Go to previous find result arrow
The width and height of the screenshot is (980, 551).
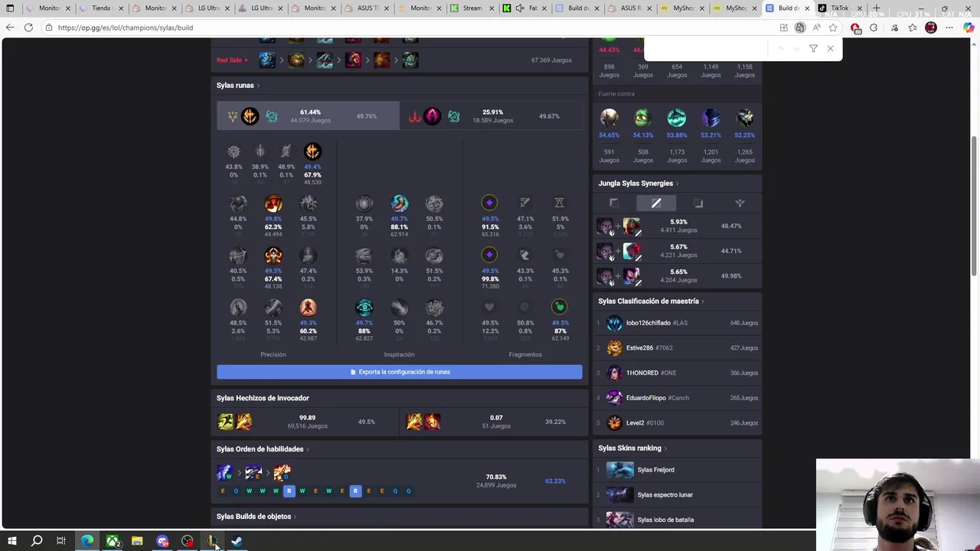tap(780, 49)
